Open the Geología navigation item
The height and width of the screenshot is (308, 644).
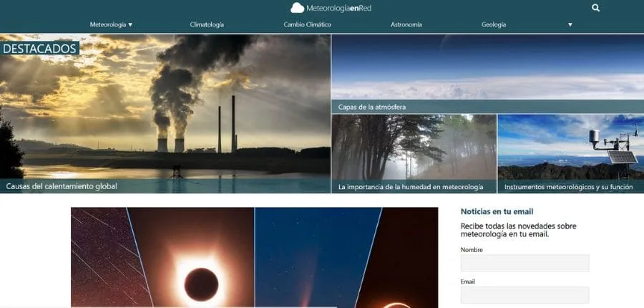pos(494,24)
